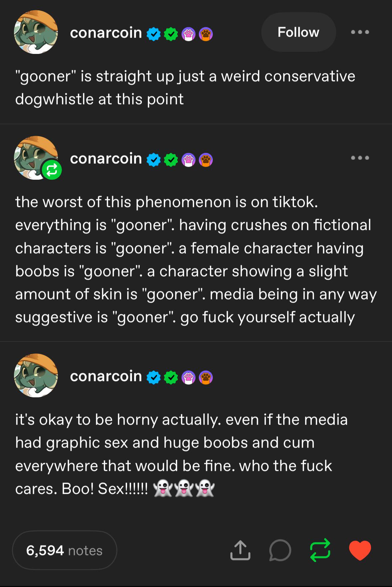The width and height of the screenshot is (392, 587).
Task: Click the orange paw badge in top post
Action: pos(206,34)
